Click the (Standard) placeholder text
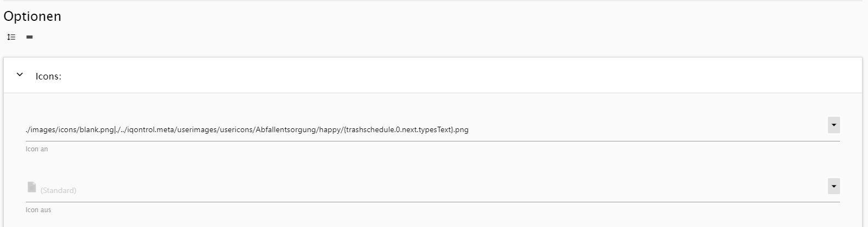868x227 pixels. click(58, 190)
